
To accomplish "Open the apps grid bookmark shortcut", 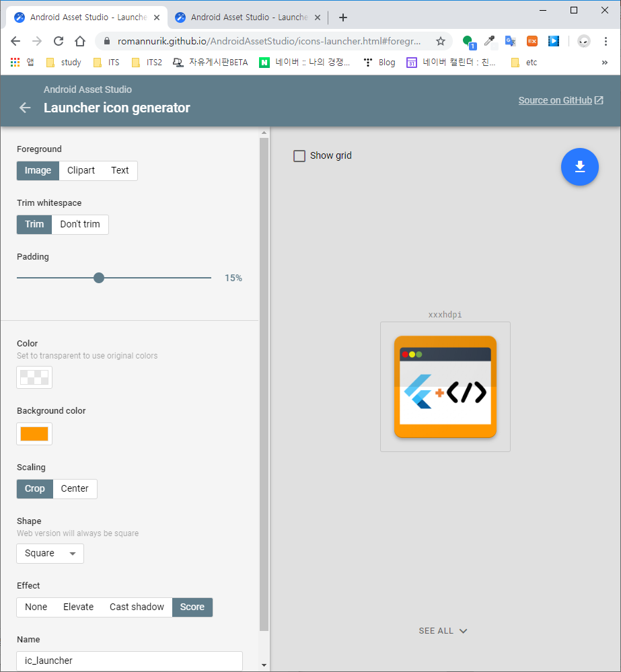I will pyautogui.click(x=22, y=63).
